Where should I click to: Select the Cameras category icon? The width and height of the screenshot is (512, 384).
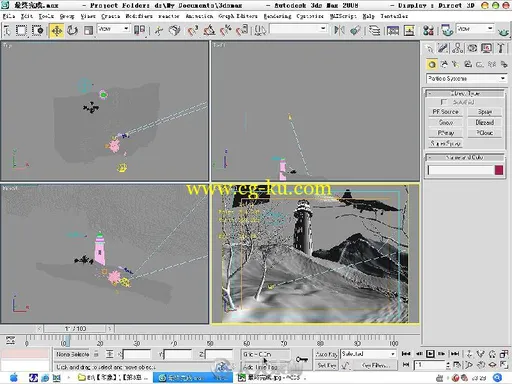coord(468,64)
